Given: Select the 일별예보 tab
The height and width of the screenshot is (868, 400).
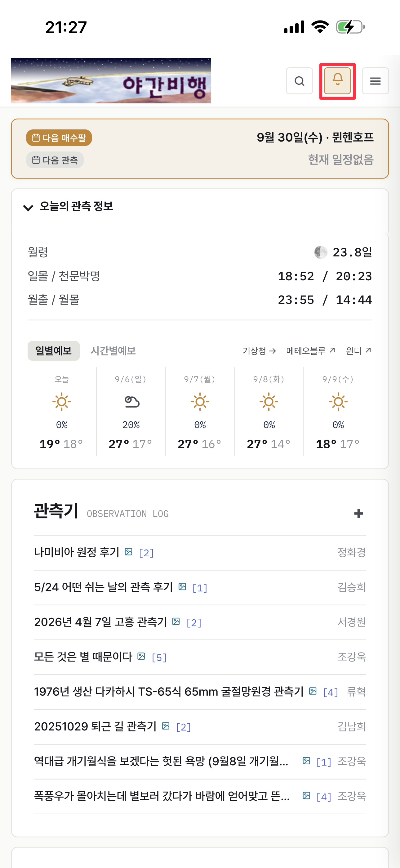Looking at the screenshot, I should [x=54, y=351].
